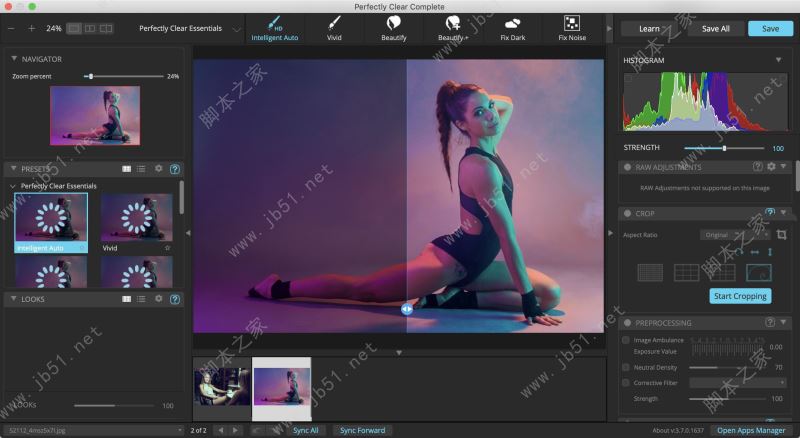Show Looks in list view
Image resolution: width=800 pixels, height=438 pixels.
(141, 299)
